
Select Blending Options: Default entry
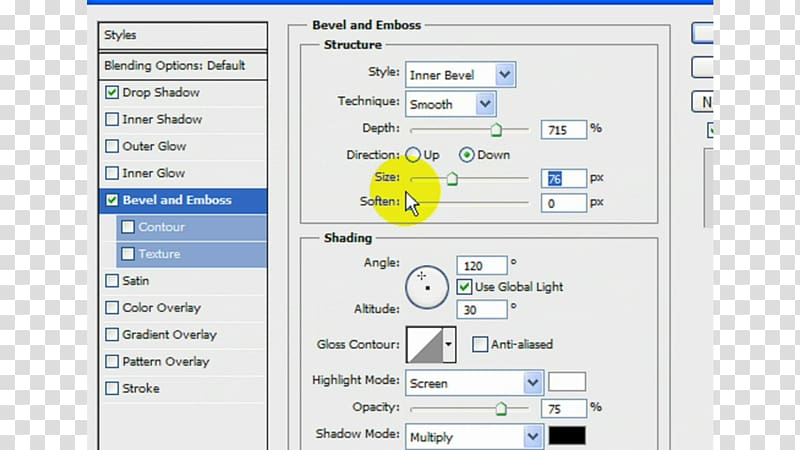[x=183, y=66]
